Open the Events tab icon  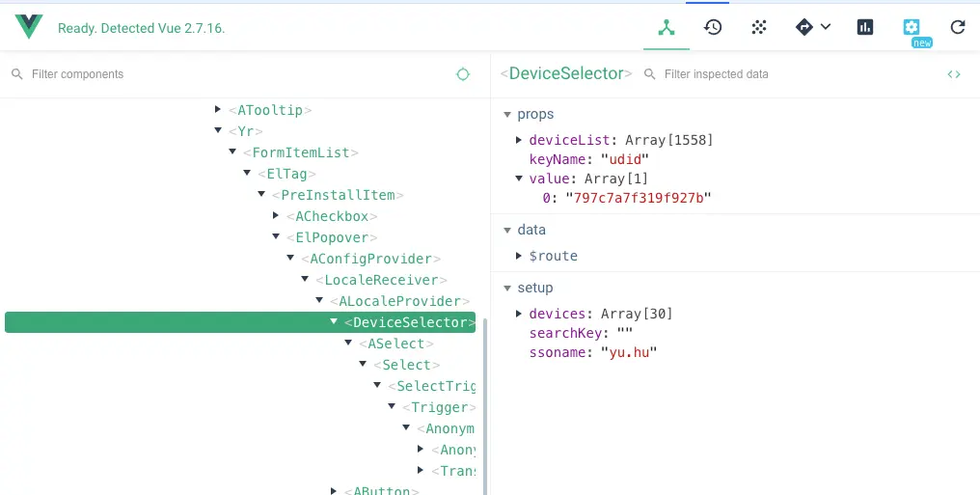[759, 27]
